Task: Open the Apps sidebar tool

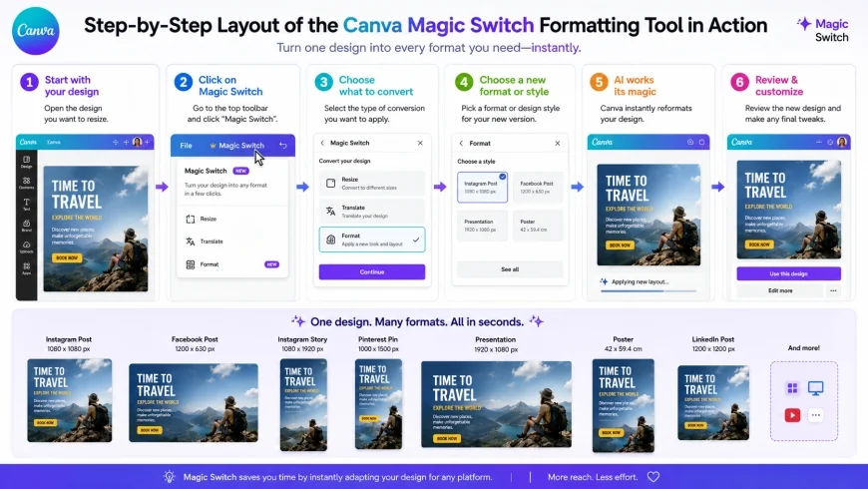Action: [26, 268]
